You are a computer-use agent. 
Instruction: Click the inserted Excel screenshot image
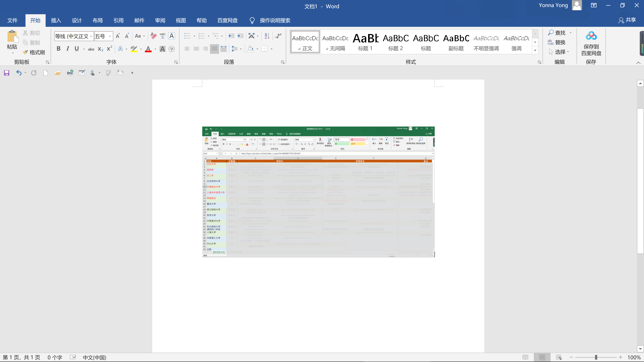click(318, 192)
